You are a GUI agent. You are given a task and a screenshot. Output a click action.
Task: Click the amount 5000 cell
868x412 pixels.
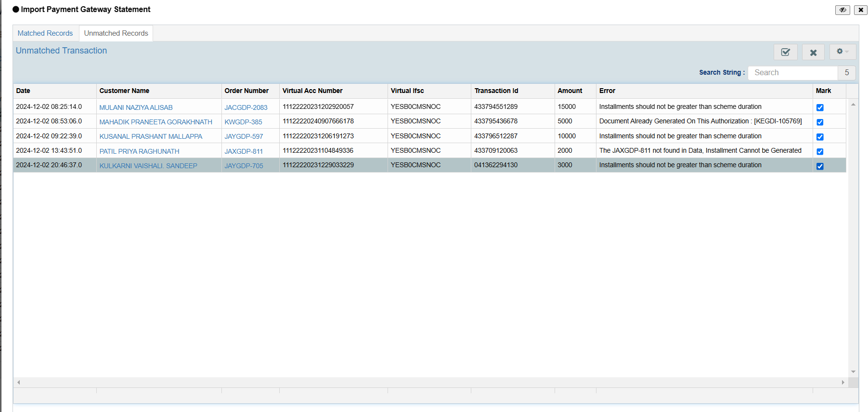(x=575, y=121)
